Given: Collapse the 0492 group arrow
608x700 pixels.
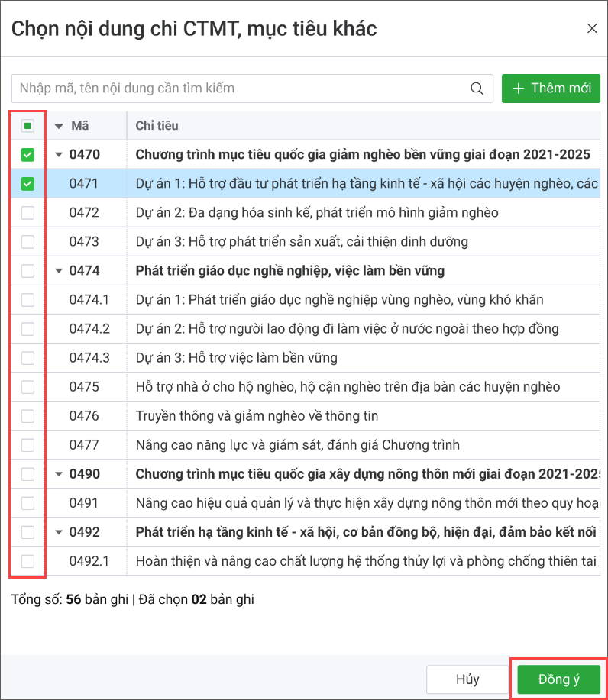Looking at the screenshot, I should 59,532.
